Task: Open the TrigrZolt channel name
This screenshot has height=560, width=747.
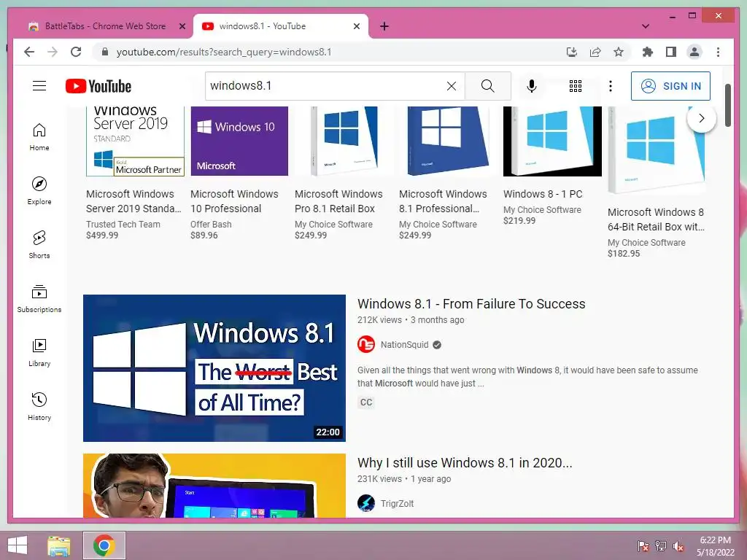Action: point(397,503)
